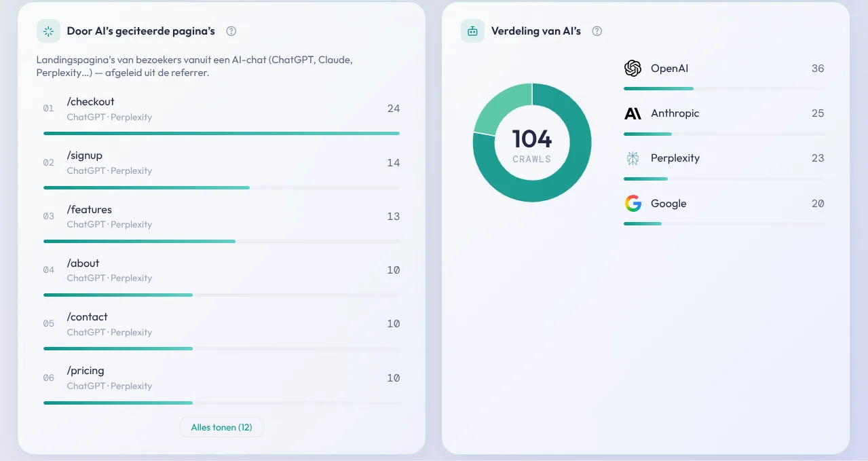Click the Perplexity logo icon

[633, 158]
